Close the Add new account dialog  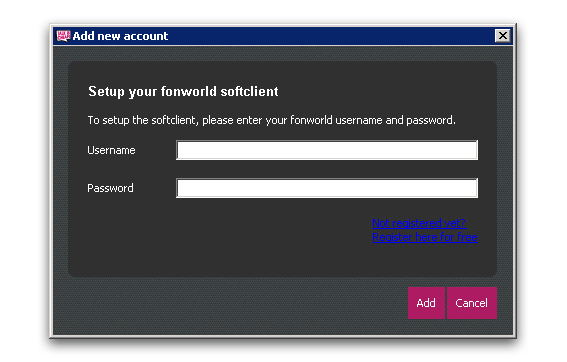click(x=502, y=36)
